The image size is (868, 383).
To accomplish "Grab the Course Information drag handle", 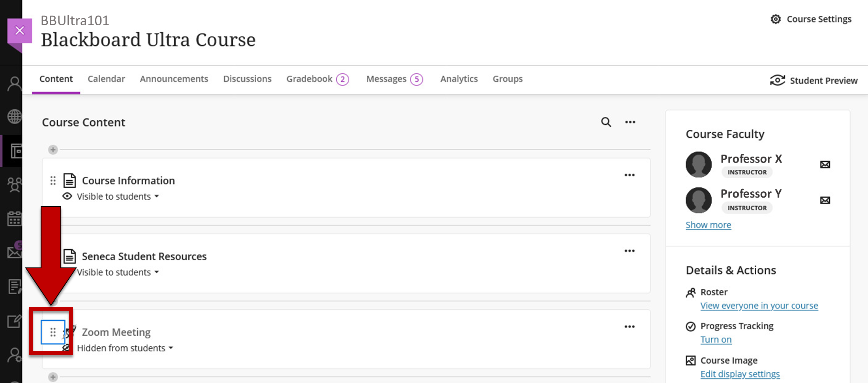I will 53,181.
